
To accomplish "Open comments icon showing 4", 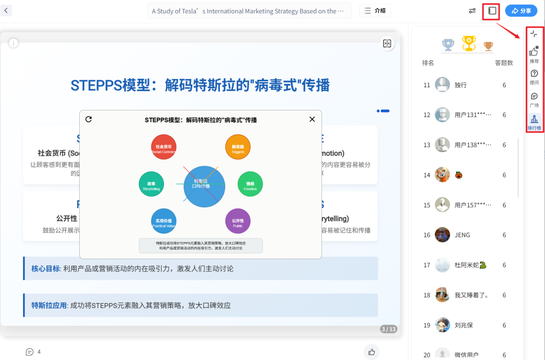I will (x=33, y=352).
